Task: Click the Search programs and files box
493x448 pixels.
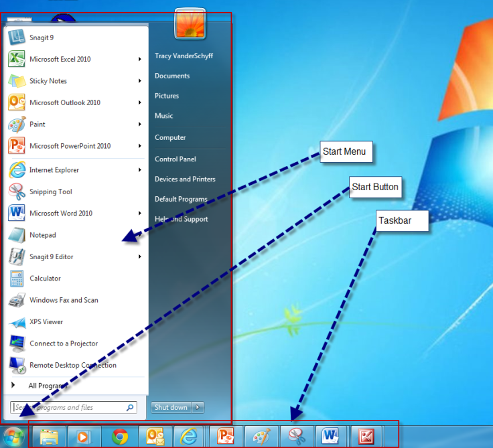Action: coord(74,407)
